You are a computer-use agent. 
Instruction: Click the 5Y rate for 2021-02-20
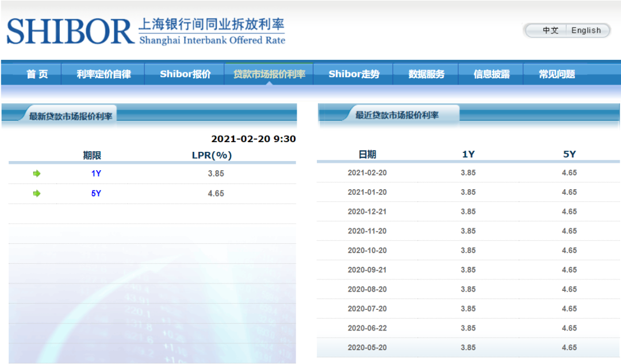pyautogui.click(x=569, y=173)
